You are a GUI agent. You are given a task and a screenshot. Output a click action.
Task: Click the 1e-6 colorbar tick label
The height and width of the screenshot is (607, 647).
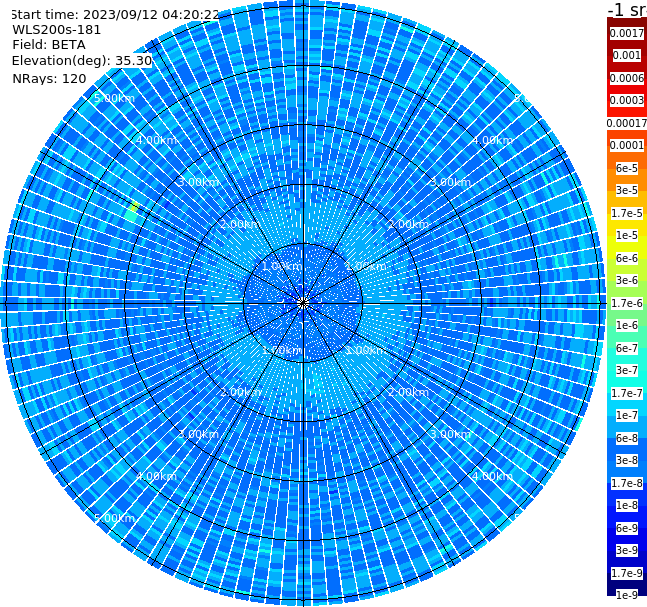tap(627, 325)
